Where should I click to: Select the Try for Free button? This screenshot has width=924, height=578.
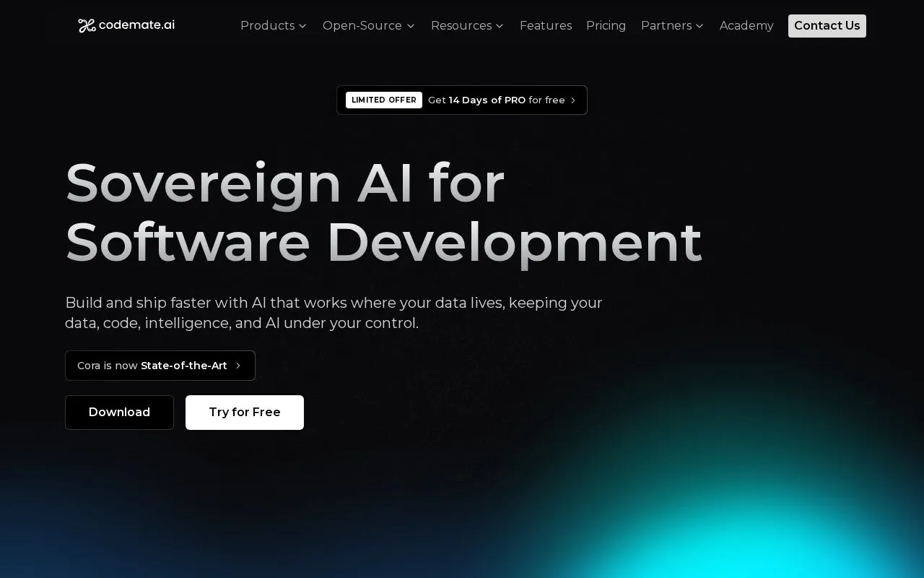click(245, 413)
